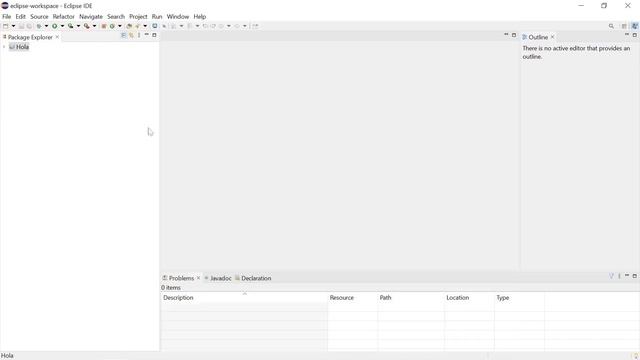Open the External Tools dropdown arrow
This screenshot has height=360, width=640.
coord(94,26)
